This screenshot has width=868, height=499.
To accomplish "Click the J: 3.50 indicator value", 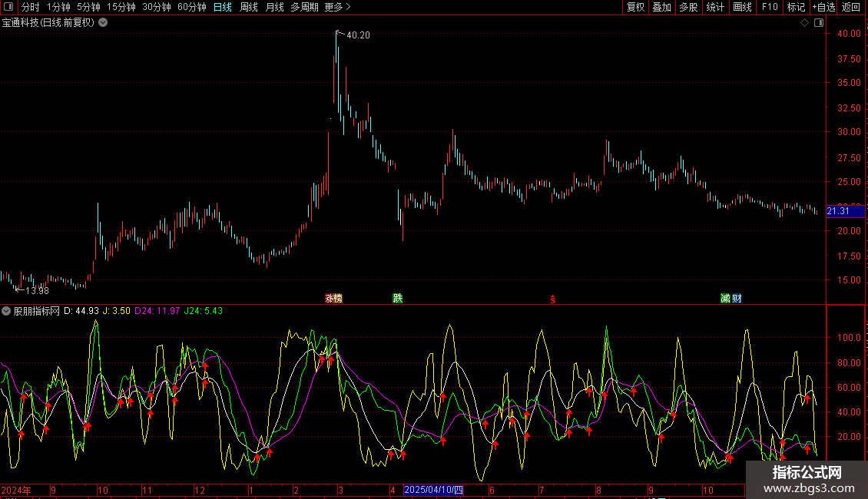I will point(117,311).
